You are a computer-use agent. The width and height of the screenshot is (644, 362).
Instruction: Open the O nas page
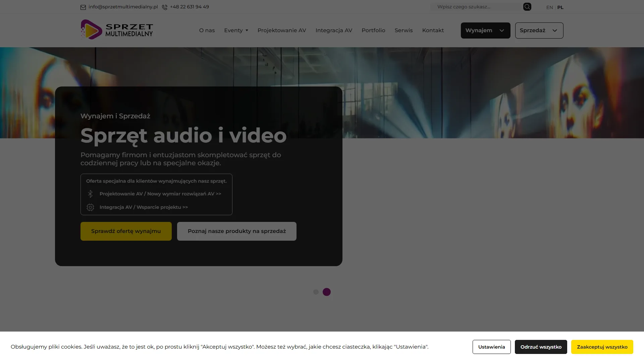(207, 30)
